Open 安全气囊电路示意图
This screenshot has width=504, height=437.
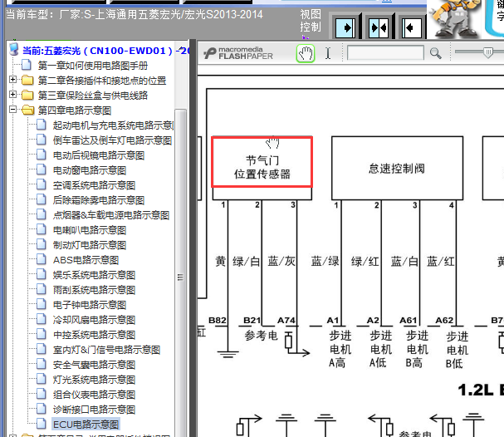pos(94,365)
